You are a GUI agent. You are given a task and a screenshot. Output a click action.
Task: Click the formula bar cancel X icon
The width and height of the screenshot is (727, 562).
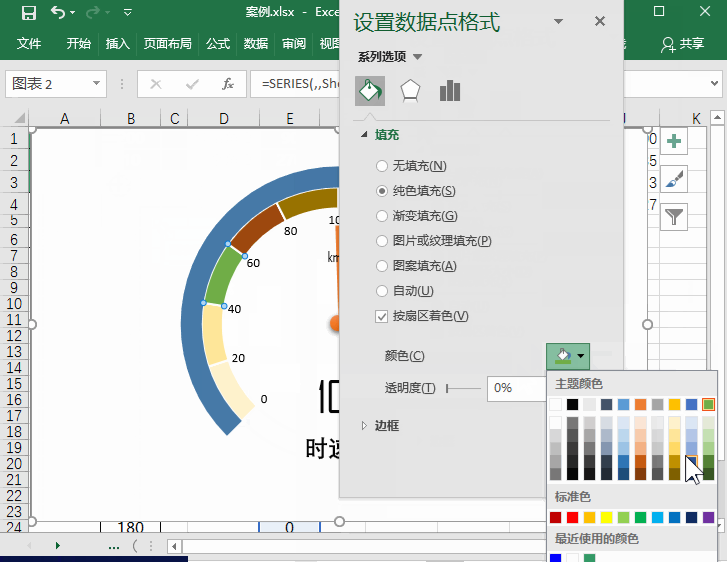tap(156, 84)
